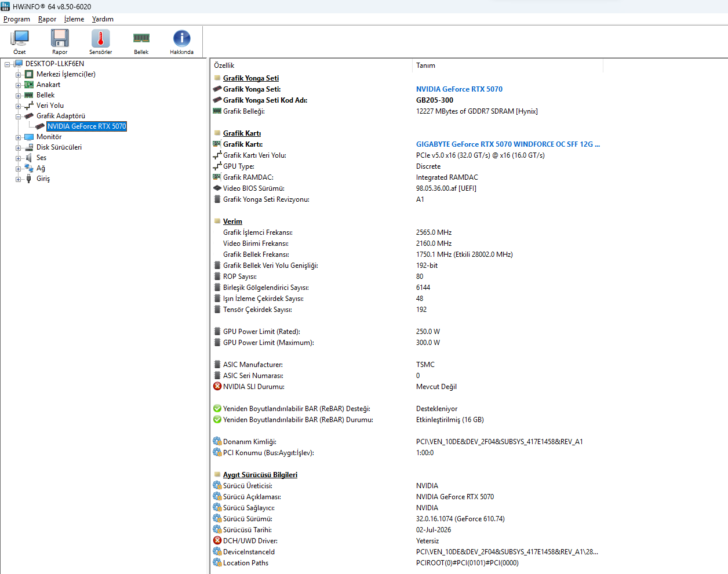Click the Grafik Kartı section heading
The width and height of the screenshot is (728, 574).
(242, 133)
